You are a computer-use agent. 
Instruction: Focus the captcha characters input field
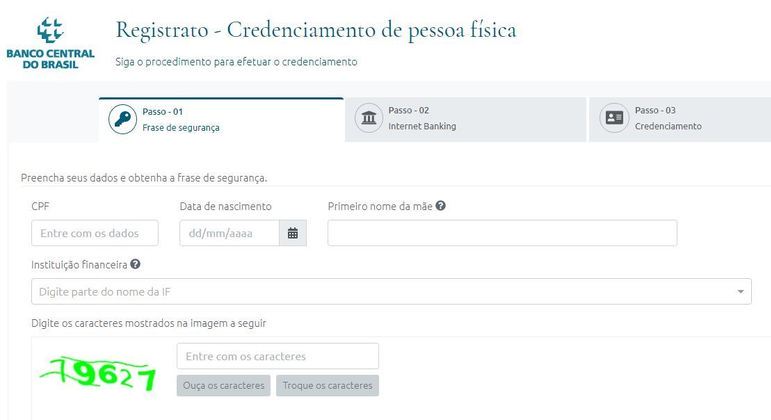278,356
